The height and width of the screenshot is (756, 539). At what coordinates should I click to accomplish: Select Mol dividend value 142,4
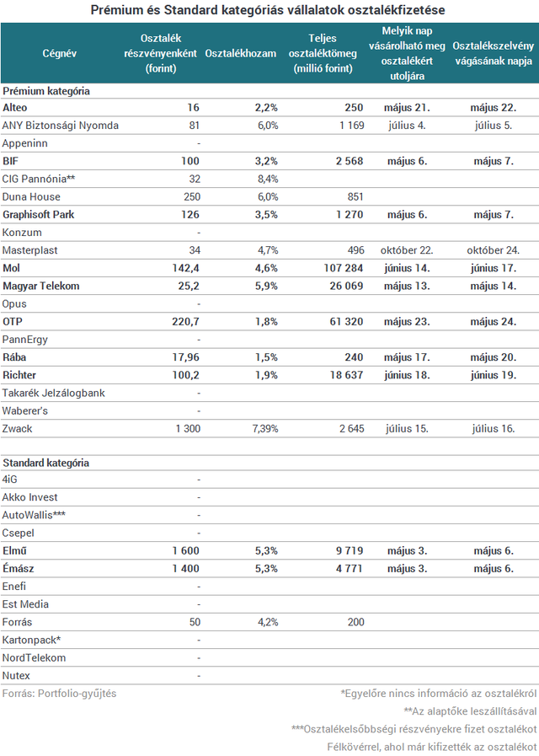[x=185, y=268]
